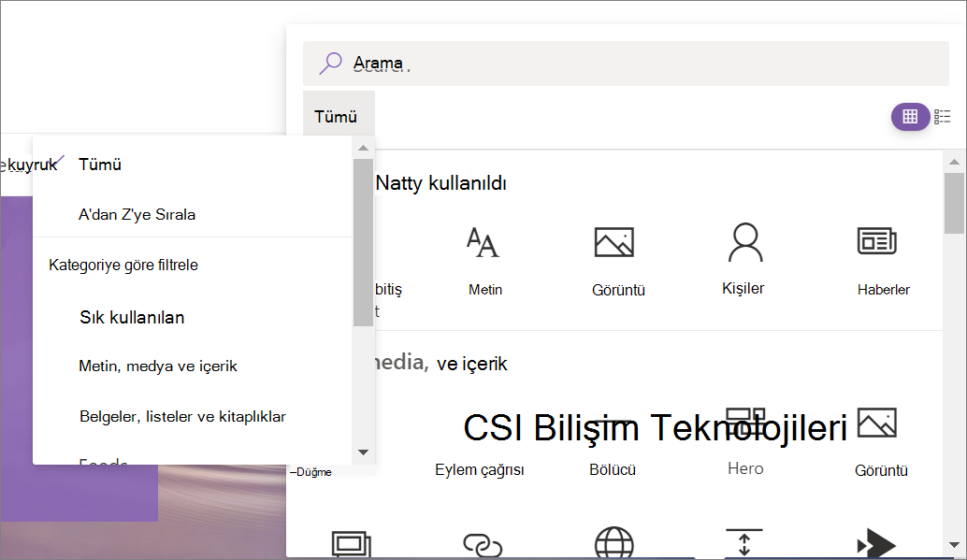Click dropdown scrollbar up arrow
The image size is (967, 560).
[363, 148]
